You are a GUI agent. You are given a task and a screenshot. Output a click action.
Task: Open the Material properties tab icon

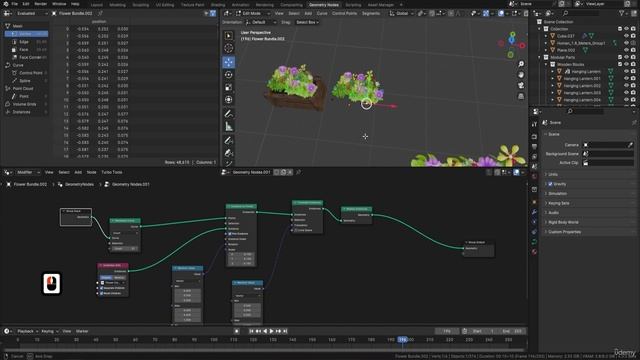[534, 252]
